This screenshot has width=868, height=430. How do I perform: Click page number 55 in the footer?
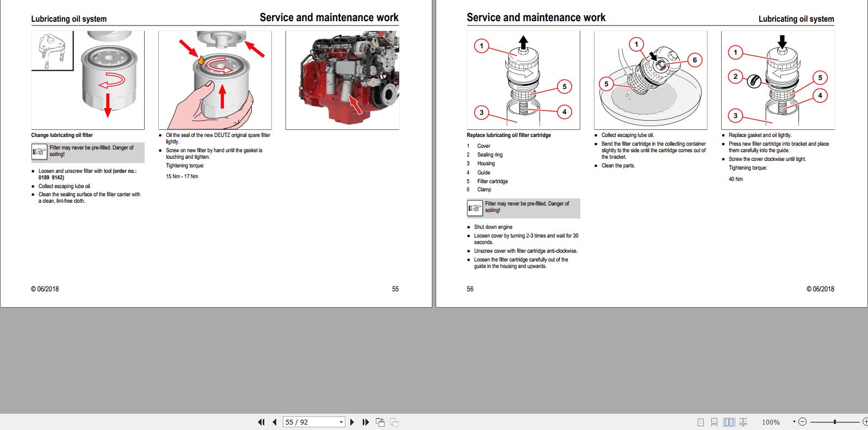tap(395, 289)
